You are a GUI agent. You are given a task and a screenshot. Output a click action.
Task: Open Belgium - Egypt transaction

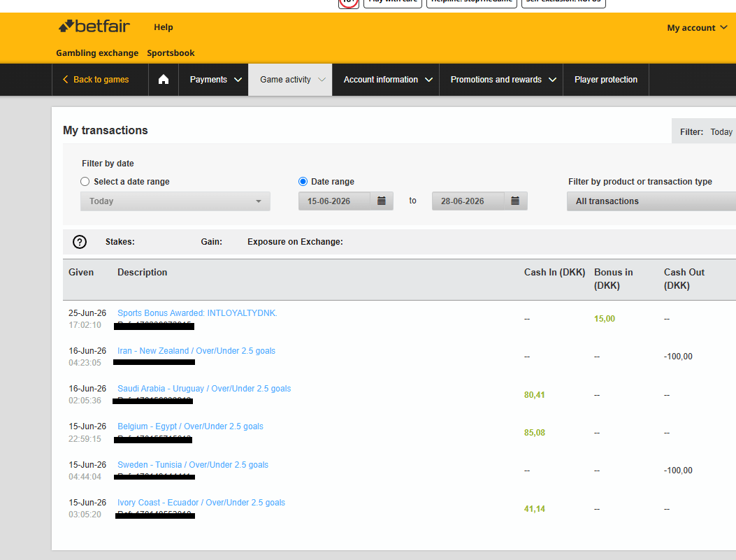click(x=190, y=426)
